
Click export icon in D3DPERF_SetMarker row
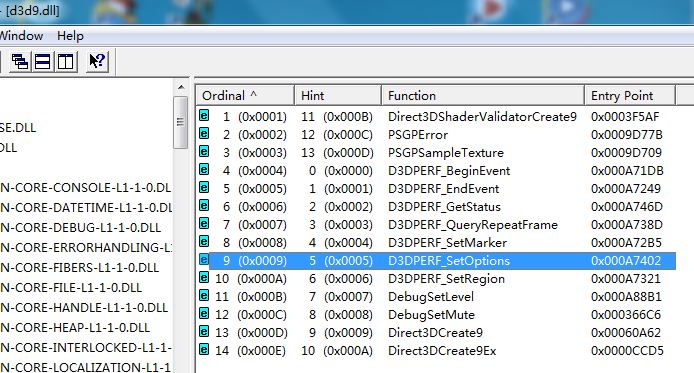pos(204,242)
